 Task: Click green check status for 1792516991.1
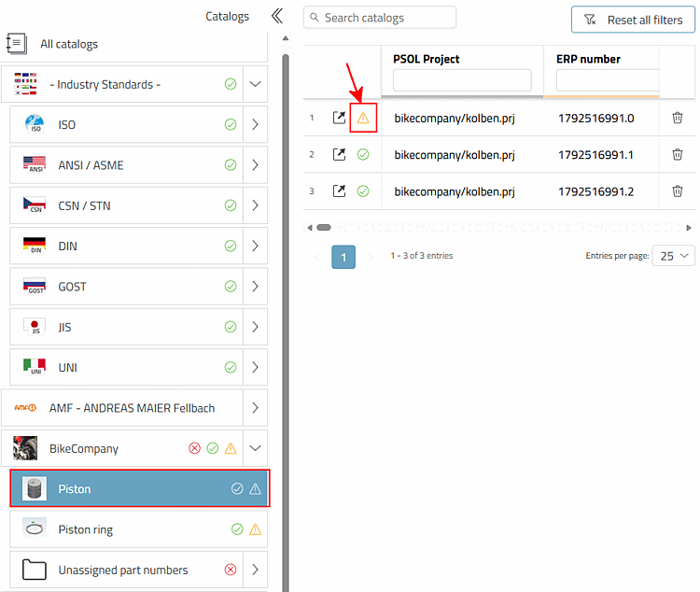click(x=363, y=155)
